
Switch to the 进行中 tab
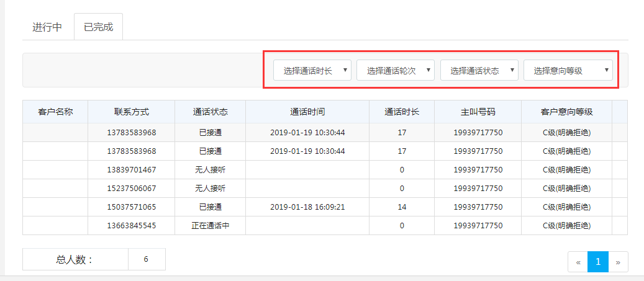click(x=47, y=27)
